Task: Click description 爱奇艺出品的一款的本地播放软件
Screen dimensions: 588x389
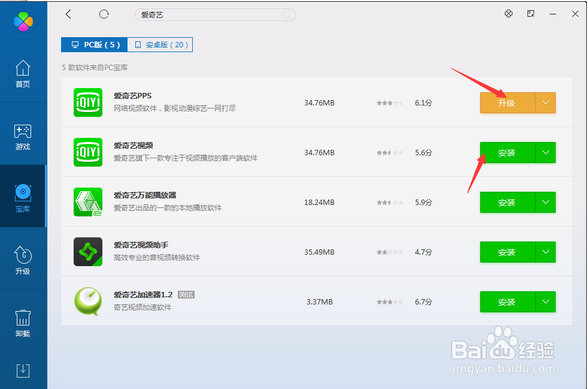Action: click(x=168, y=208)
